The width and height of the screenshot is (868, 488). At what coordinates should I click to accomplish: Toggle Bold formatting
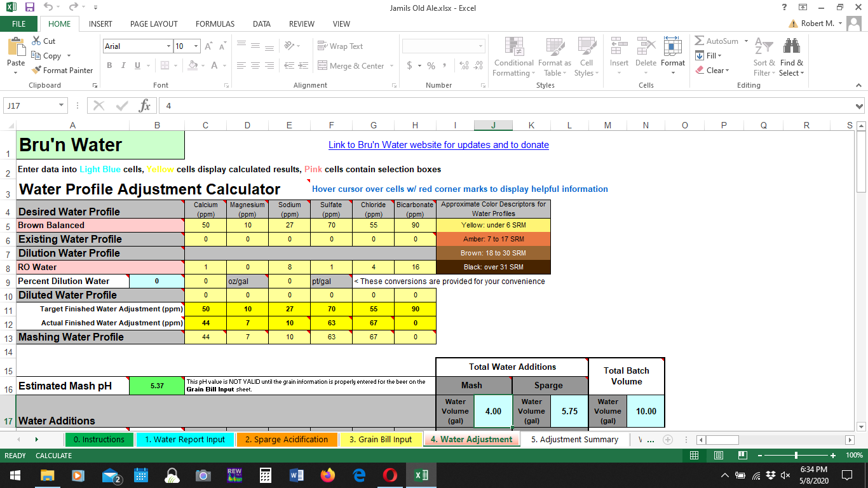tap(109, 65)
